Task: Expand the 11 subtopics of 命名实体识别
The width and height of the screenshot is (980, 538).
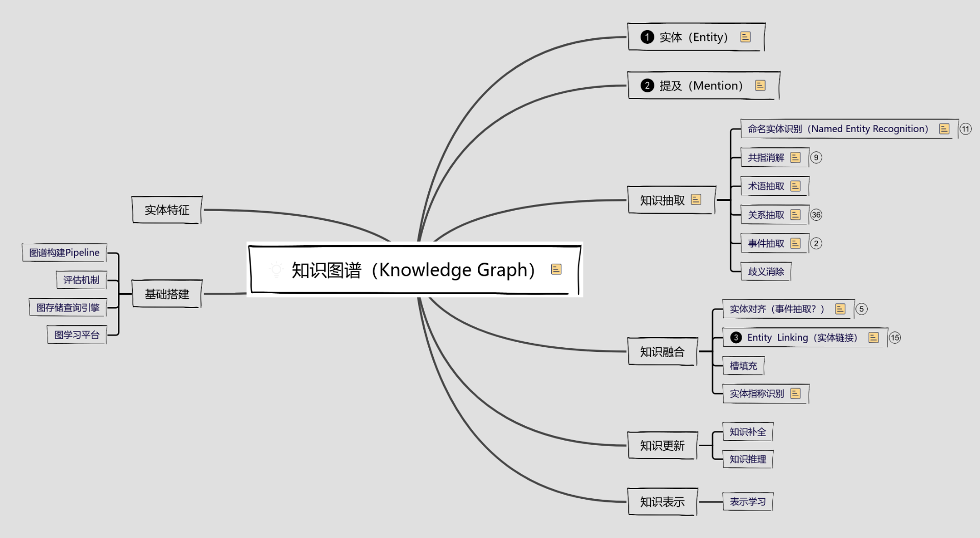Action: (x=965, y=129)
